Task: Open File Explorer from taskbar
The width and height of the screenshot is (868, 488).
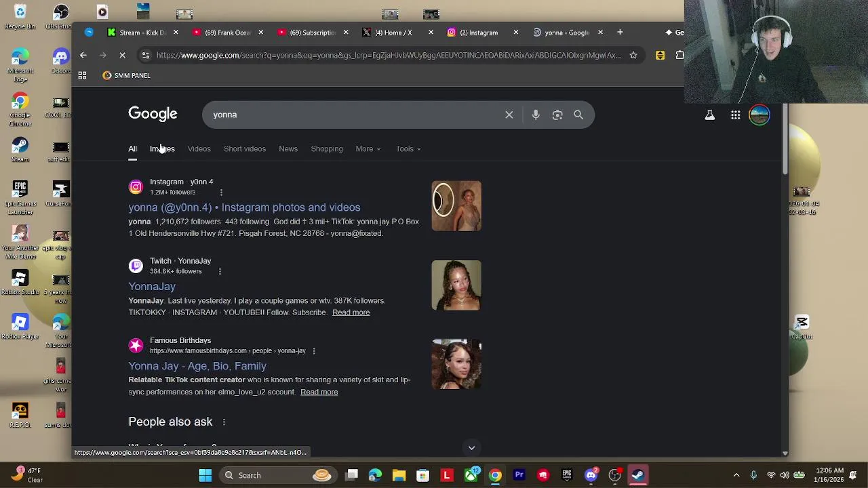Action: [399, 475]
